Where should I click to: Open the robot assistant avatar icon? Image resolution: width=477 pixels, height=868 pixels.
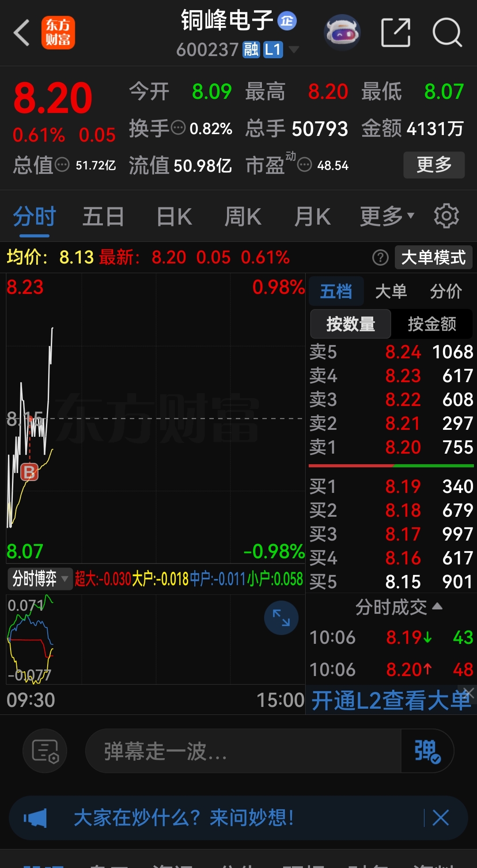pyautogui.click(x=342, y=33)
